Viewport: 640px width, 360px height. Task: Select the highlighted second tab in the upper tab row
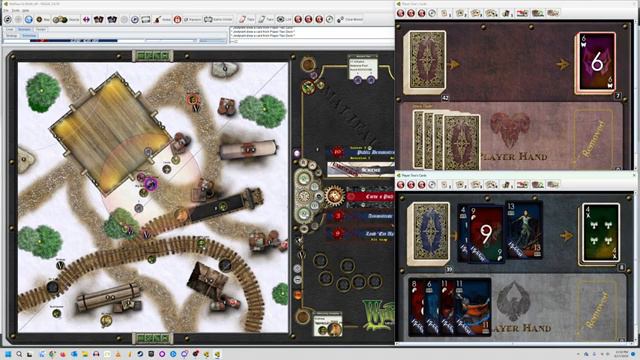coord(24,29)
